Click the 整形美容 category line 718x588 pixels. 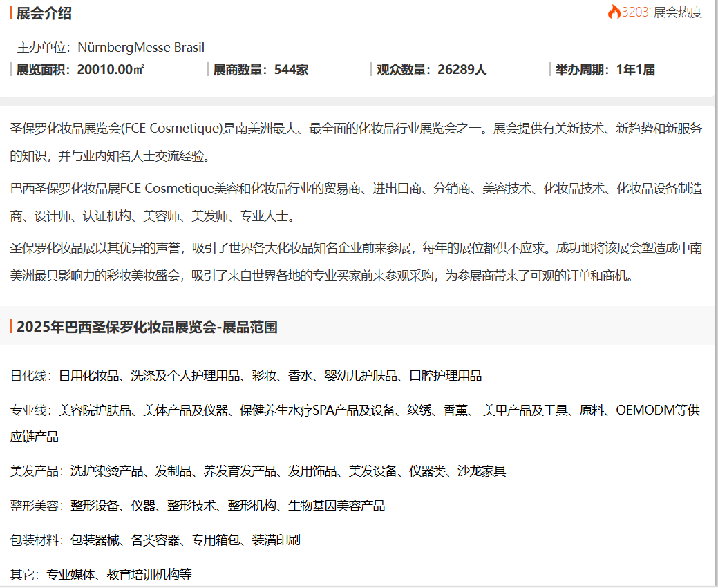tap(198, 506)
